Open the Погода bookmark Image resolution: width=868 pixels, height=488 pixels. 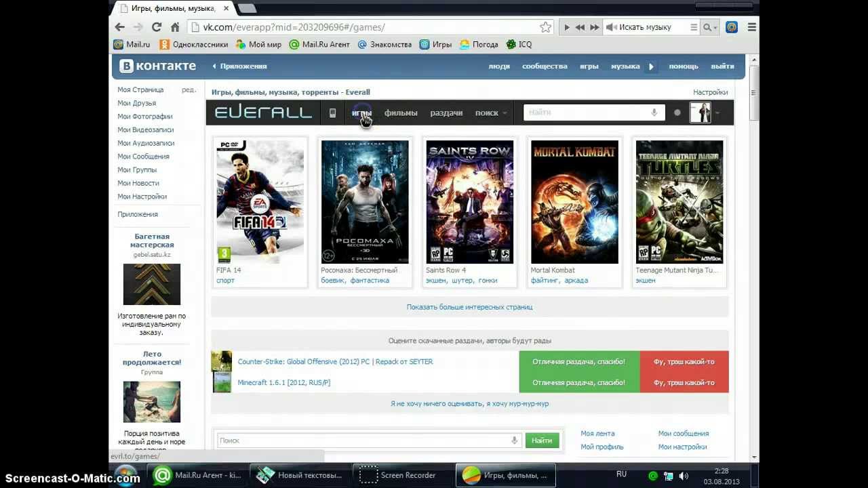coord(479,44)
